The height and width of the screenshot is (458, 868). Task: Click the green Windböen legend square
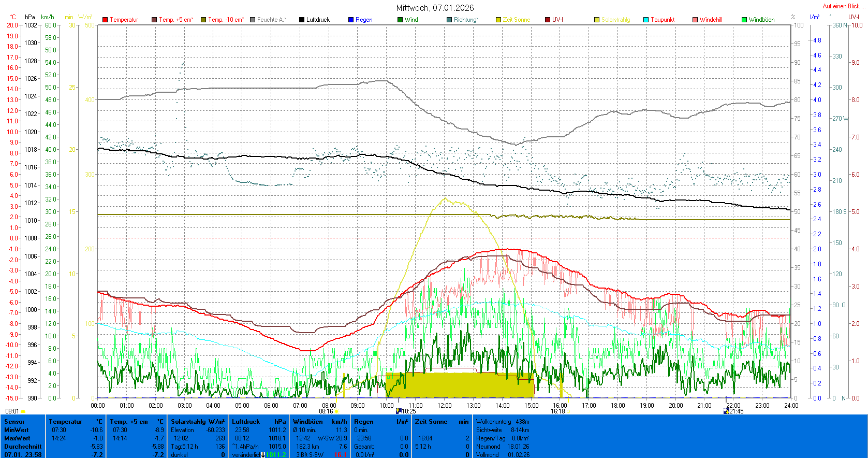pos(744,20)
